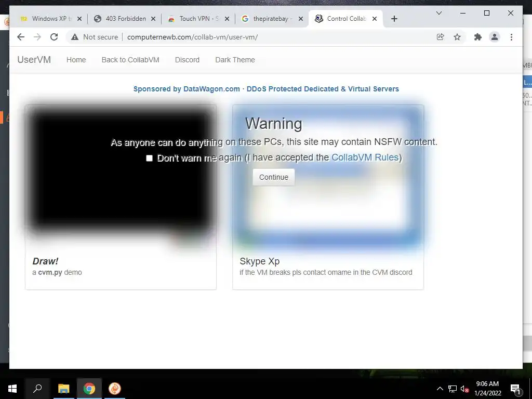
Task: Click Back to CollabVM in navbar
Action: (x=130, y=60)
